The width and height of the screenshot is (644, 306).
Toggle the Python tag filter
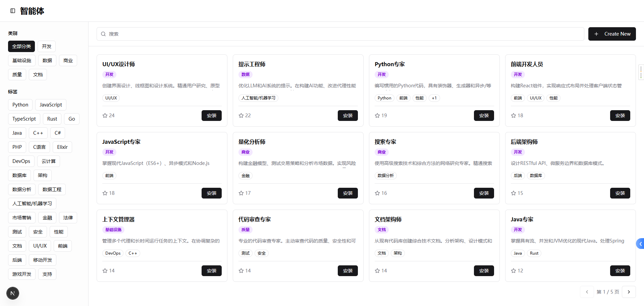(20, 105)
